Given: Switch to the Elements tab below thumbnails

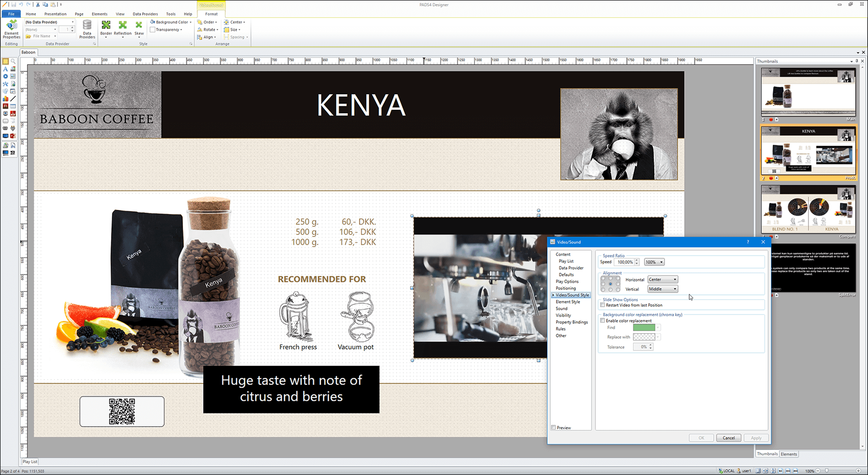Looking at the screenshot, I should click(x=789, y=454).
